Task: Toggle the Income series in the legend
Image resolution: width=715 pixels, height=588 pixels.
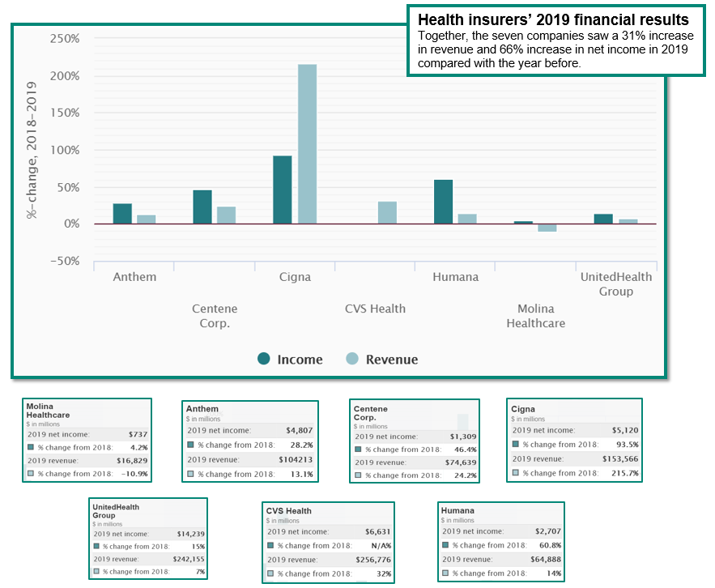Action: 290,359
